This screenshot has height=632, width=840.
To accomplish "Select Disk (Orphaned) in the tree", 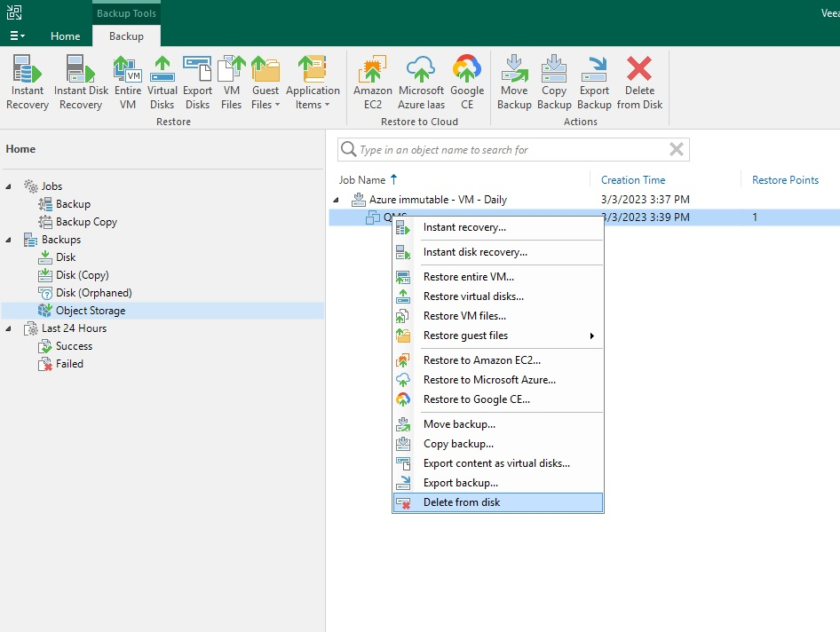I will (93, 292).
